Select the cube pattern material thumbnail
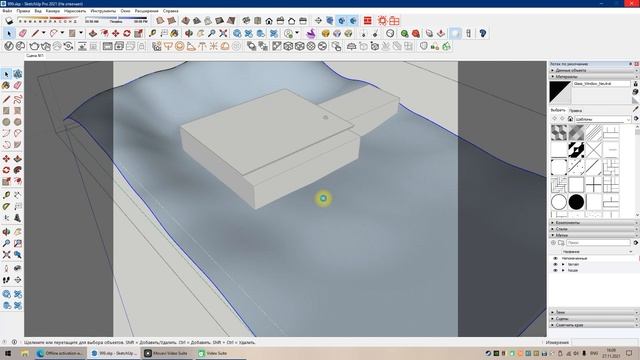This screenshot has width=640, height=360. coord(559,132)
